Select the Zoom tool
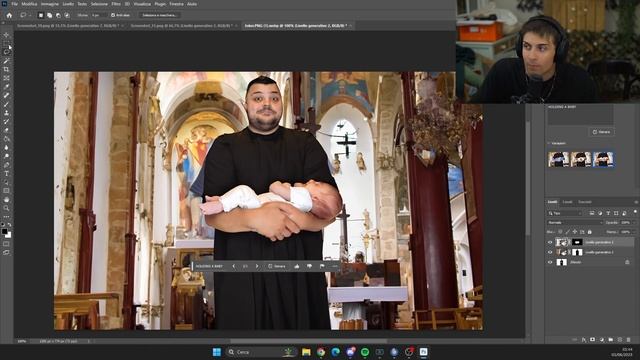The width and height of the screenshot is (640, 360). [x=6, y=208]
